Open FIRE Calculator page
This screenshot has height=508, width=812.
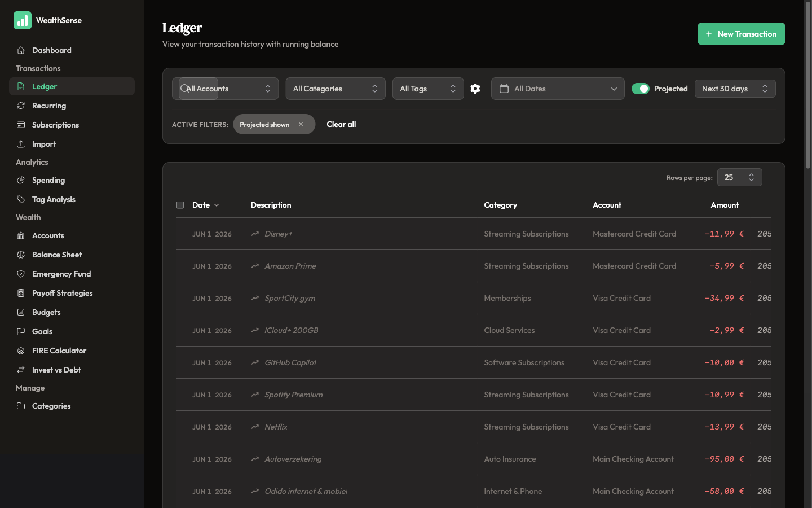tap(72, 351)
